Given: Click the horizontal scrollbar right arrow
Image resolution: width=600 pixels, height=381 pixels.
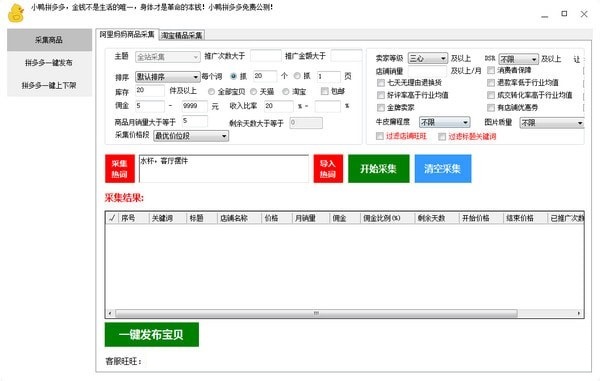Looking at the screenshot, I should click(x=579, y=313).
